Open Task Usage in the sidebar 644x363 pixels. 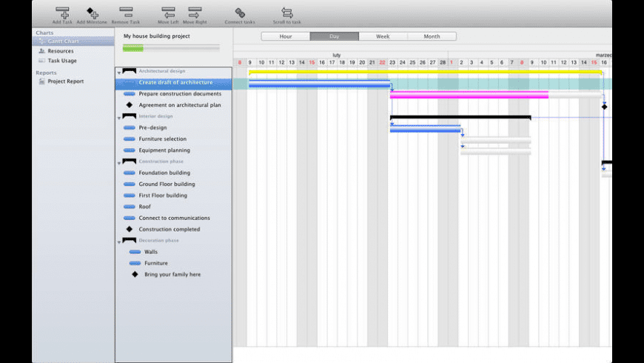62,61
